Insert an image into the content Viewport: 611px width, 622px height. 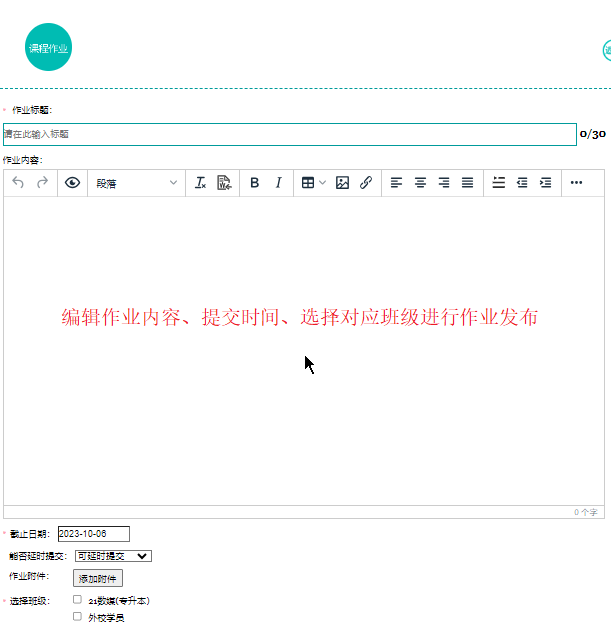pos(342,183)
